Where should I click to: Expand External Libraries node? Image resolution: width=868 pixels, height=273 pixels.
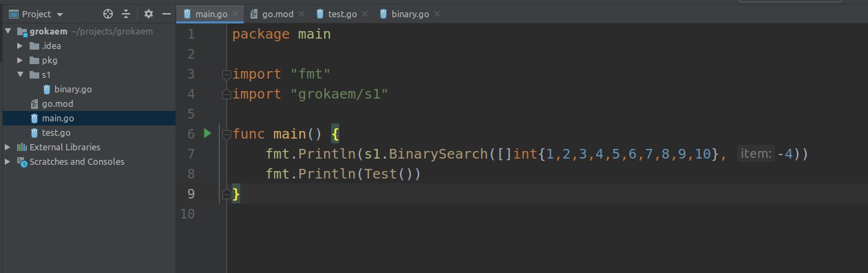[8, 148]
